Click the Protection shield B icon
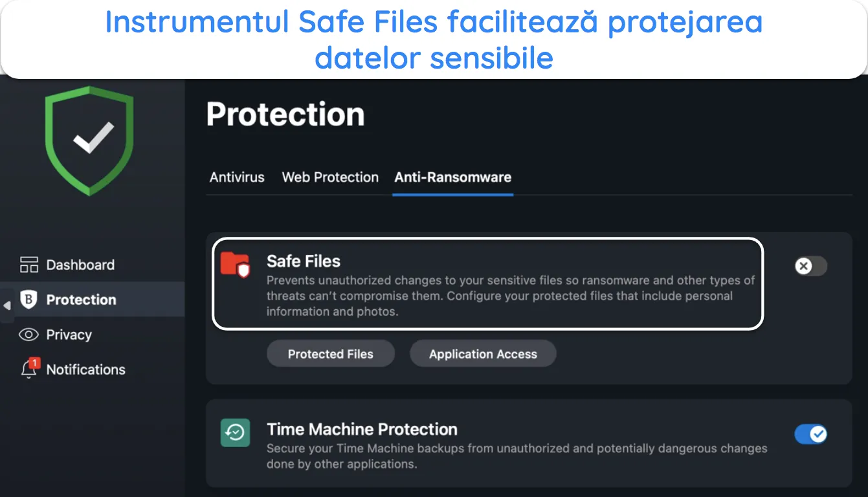868x497 pixels. (x=29, y=300)
